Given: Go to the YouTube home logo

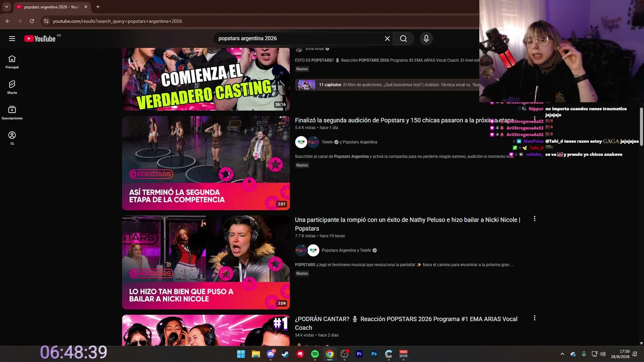Looking at the screenshot, I should [x=40, y=39].
